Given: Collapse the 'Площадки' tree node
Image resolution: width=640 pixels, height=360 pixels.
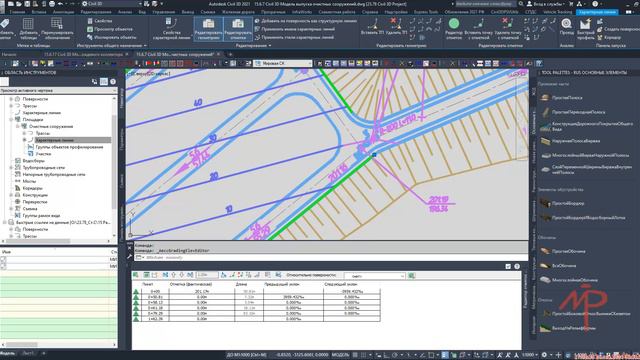Looking at the screenshot, I should [x=11, y=120].
